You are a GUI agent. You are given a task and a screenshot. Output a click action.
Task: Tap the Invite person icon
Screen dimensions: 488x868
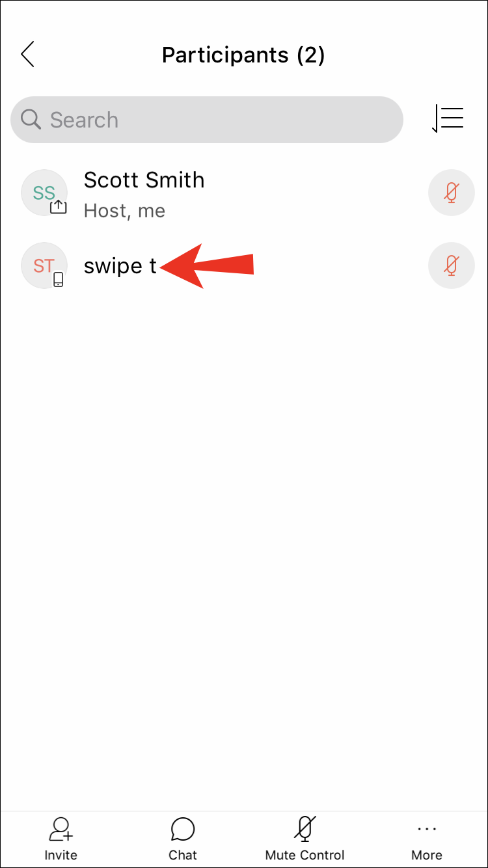click(x=61, y=829)
